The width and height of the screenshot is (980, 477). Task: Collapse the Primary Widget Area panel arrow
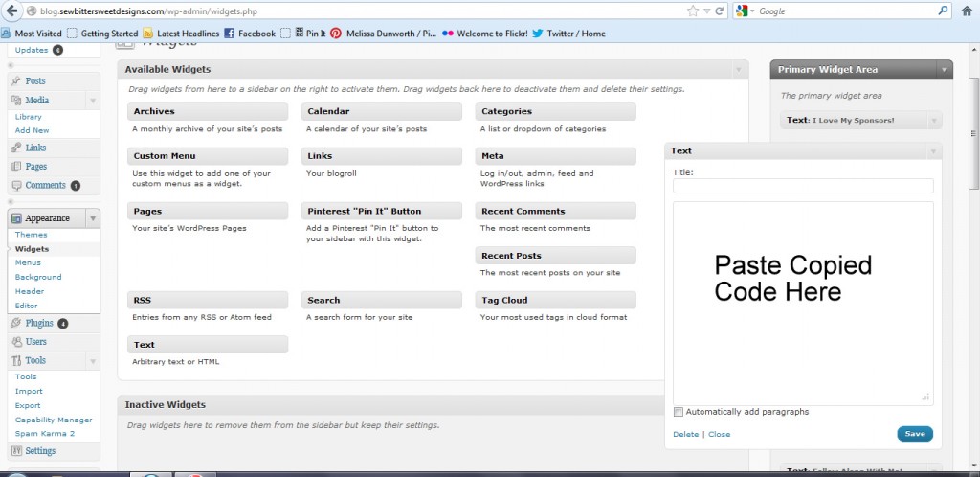[x=945, y=70]
